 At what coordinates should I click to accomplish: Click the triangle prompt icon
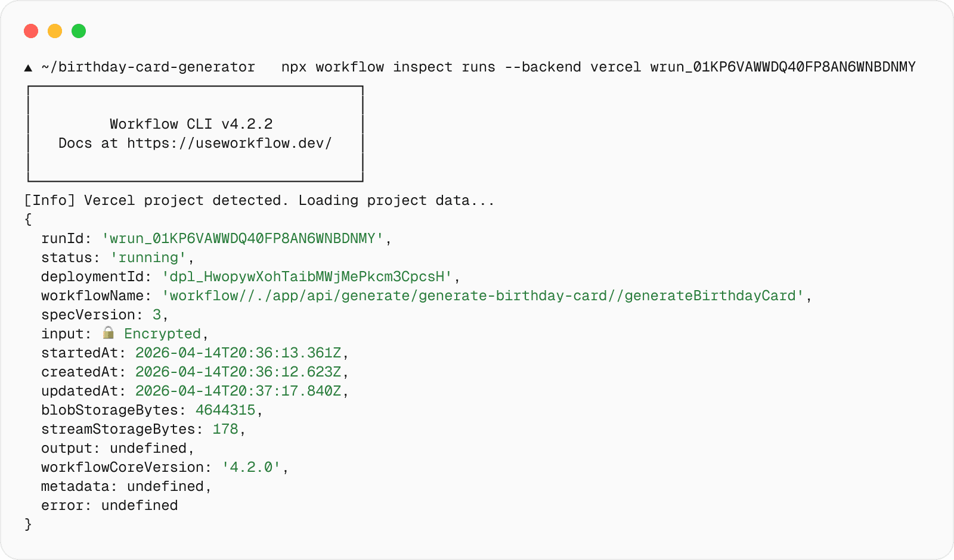(x=28, y=68)
